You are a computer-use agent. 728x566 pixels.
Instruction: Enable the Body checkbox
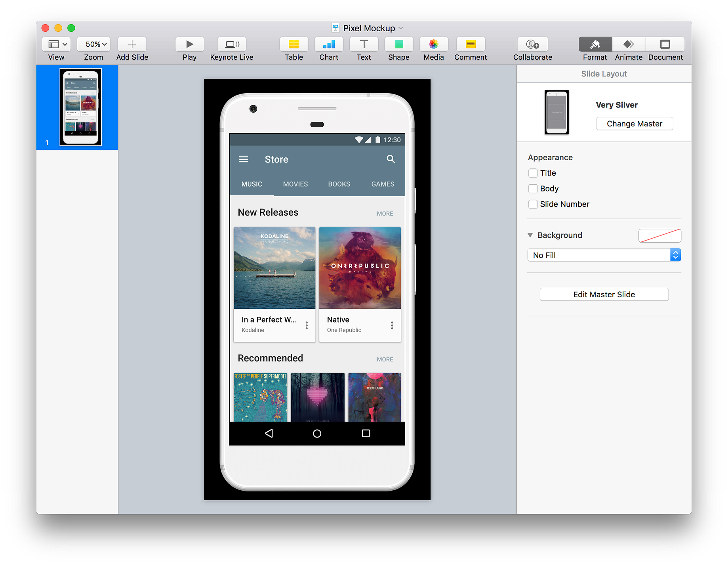[x=533, y=189]
